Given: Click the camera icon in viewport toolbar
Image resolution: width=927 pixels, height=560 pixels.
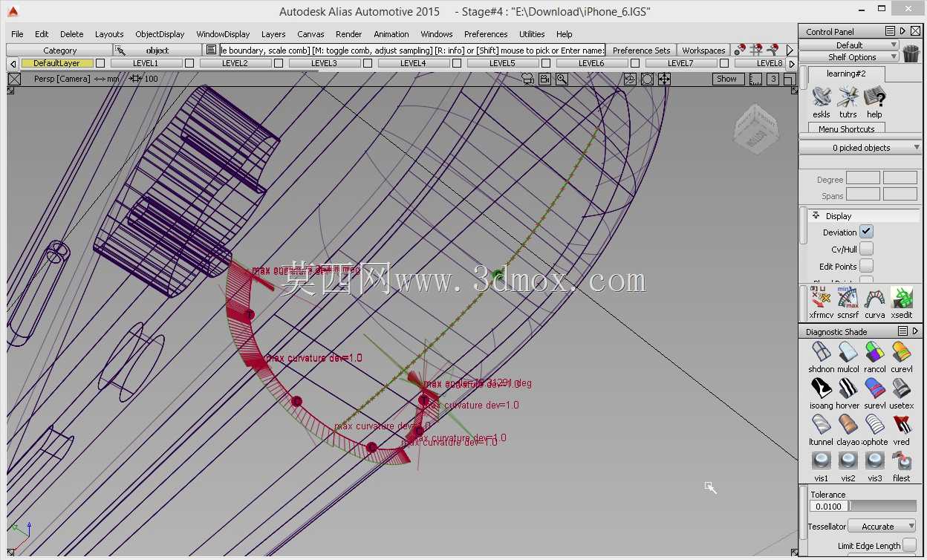Looking at the screenshot, I should [545, 79].
